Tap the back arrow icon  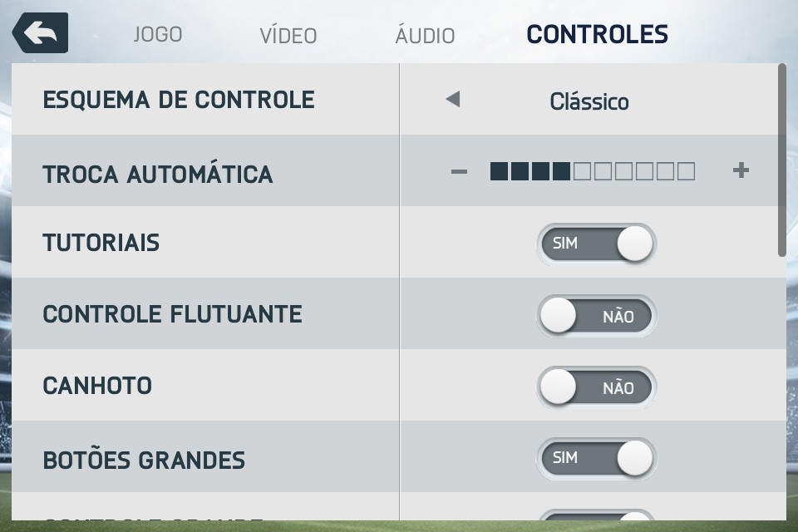click(39, 33)
